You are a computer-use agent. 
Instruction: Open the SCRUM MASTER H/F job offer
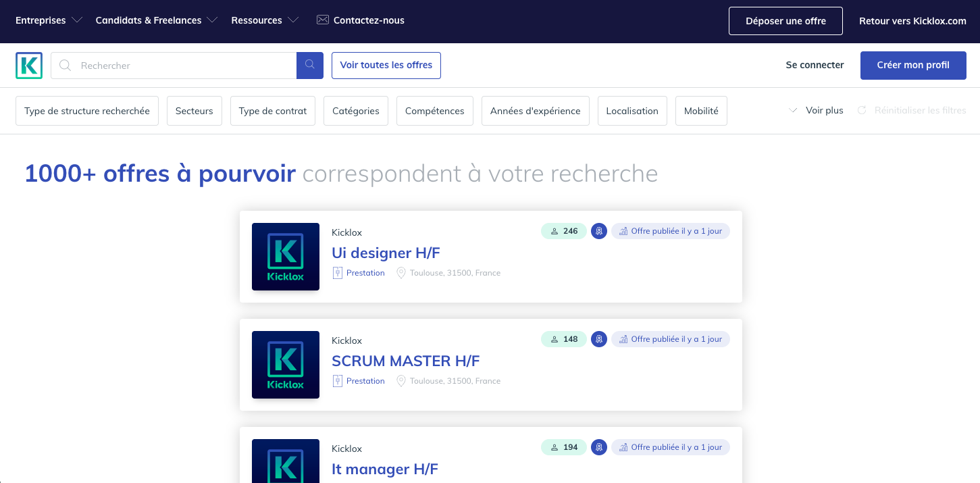405,361
